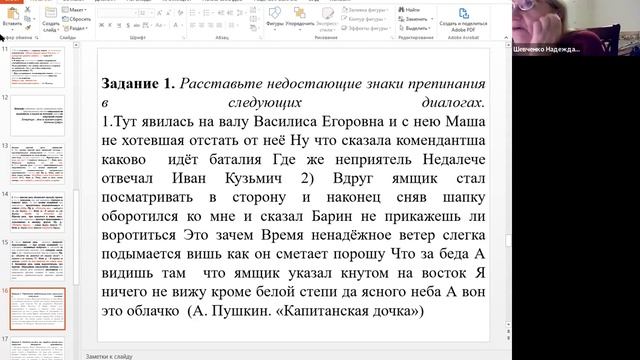640x360 pixels.
Task: Toggle italic with the К button
Action: pyautogui.click(x=110, y=25)
